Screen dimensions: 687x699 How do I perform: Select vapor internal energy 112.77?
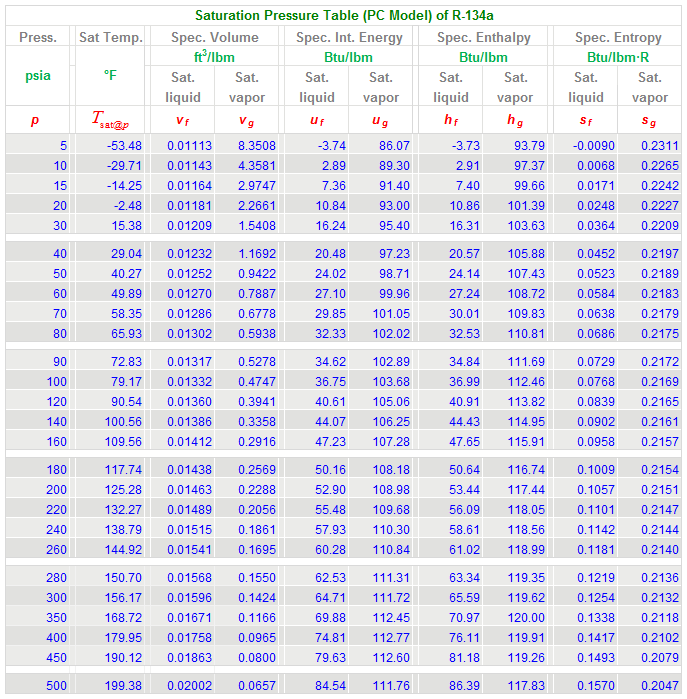click(x=391, y=638)
